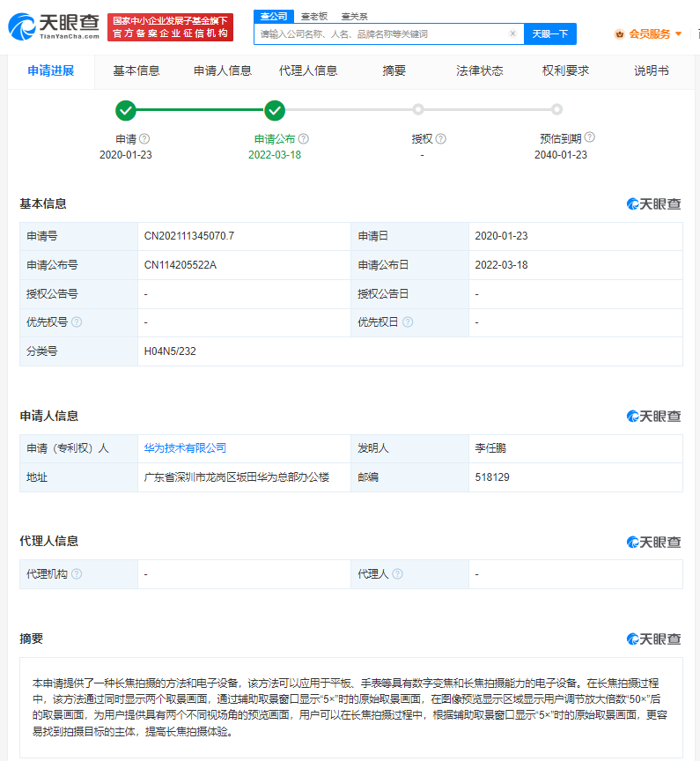The height and width of the screenshot is (761, 700).
Task: Click help icon beside 优先权日
Action: pyautogui.click(x=408, y=321)
